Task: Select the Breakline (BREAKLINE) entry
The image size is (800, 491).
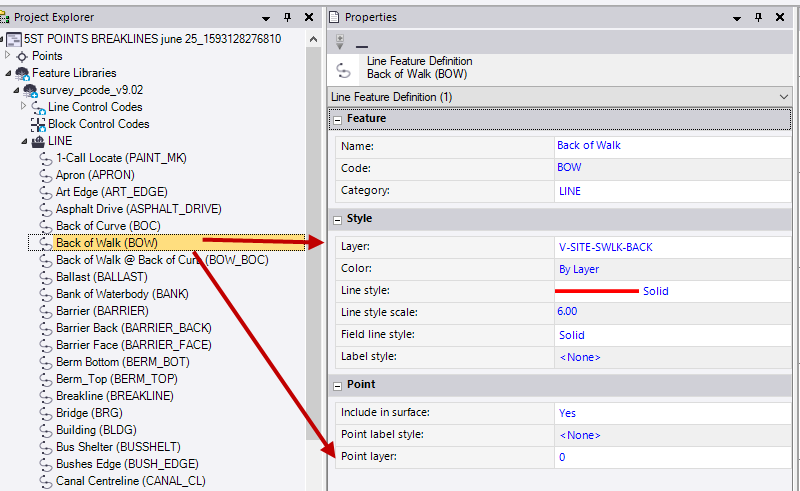Action: [x=115, y=396]
